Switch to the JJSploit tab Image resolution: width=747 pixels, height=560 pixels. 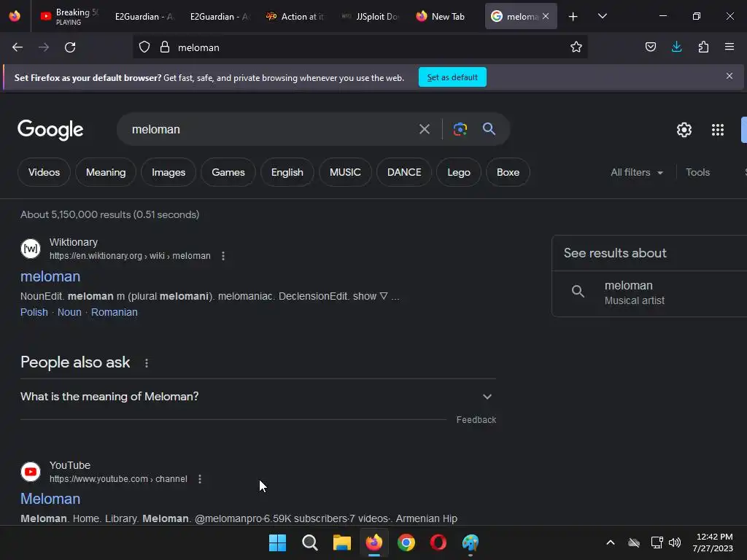[x=370, y=16]
